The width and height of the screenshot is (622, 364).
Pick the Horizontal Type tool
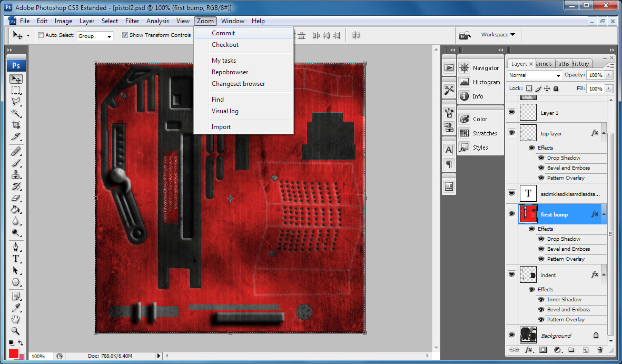(x=16, y=259)
